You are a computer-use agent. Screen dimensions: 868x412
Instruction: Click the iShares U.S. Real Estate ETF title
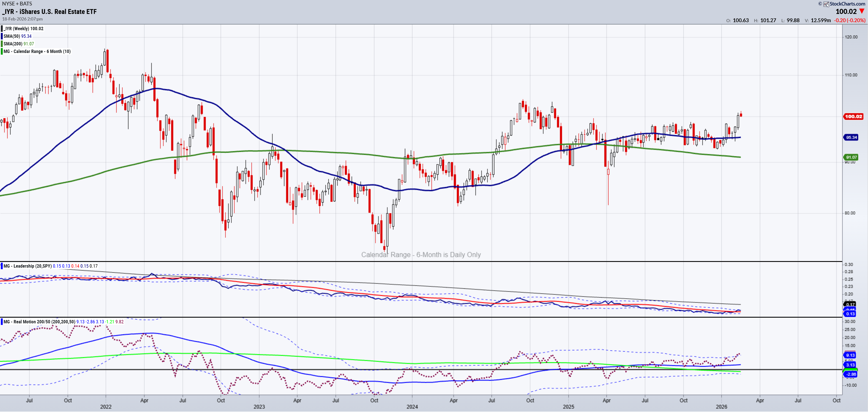tap(58, 12)
